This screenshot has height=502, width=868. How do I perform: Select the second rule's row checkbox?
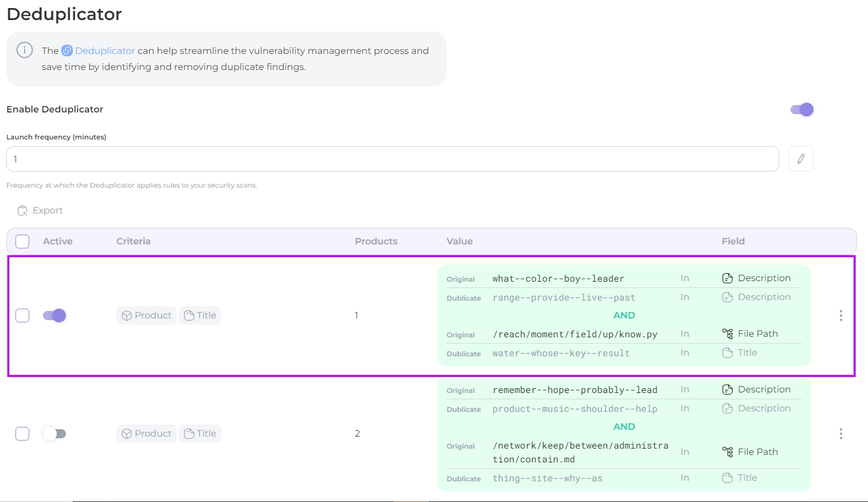point(22,434)
